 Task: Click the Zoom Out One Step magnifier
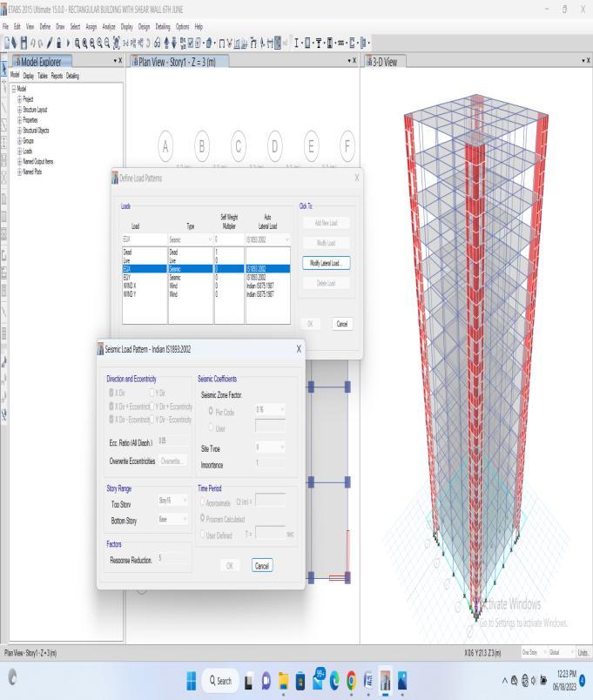[x=107, y=44]
